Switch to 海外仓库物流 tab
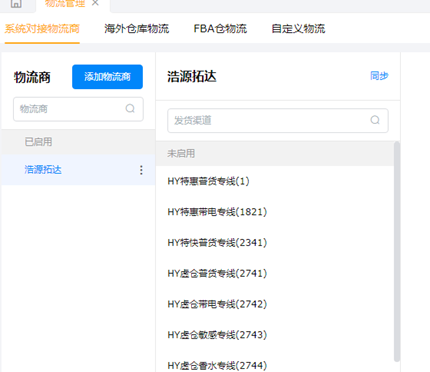Screen dimensions: 430x372 coord(137,29)
